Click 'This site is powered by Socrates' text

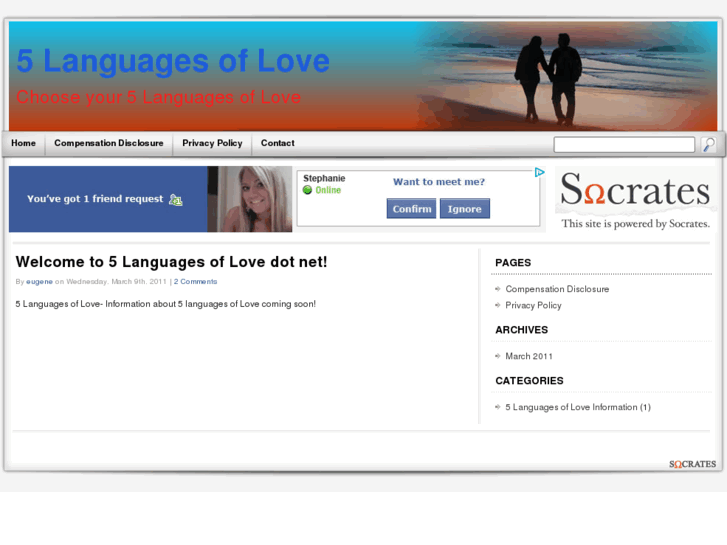coord(635,224)
